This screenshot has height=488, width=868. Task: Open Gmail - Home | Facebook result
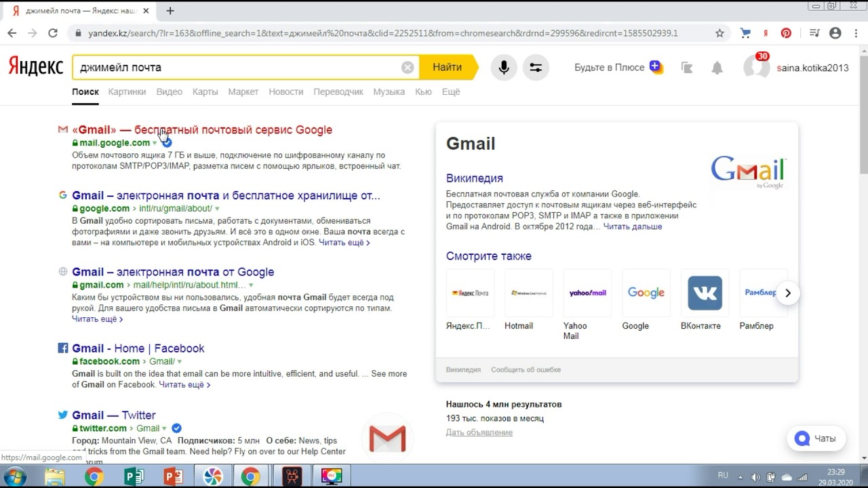[138, 348]
